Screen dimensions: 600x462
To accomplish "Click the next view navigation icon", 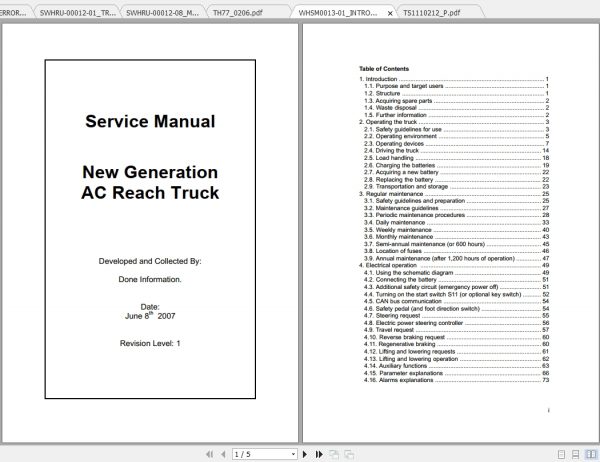I will tap(349, 454).
